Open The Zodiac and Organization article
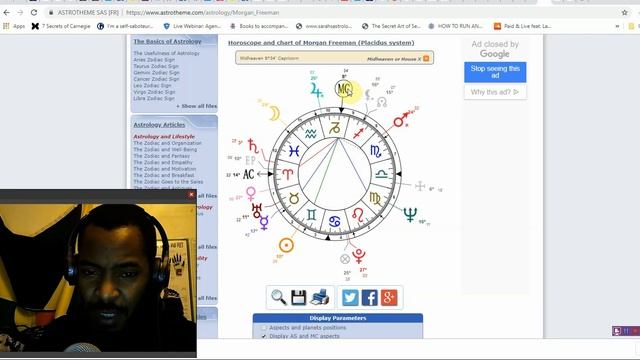 click(x=167, y=143)
